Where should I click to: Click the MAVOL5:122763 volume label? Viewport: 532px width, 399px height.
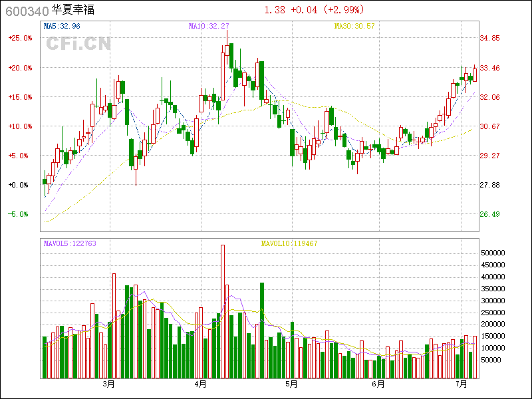click(70, 243)
